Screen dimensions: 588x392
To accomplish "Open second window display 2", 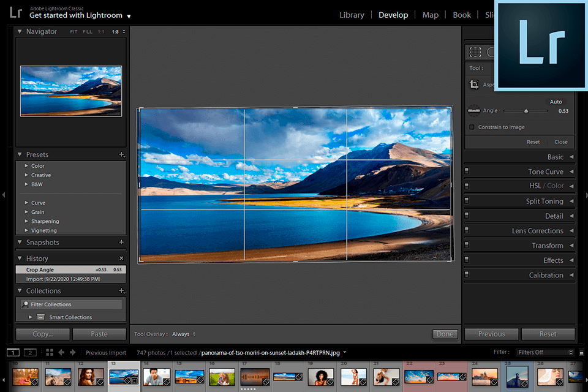I will click(x=30, y=352).
